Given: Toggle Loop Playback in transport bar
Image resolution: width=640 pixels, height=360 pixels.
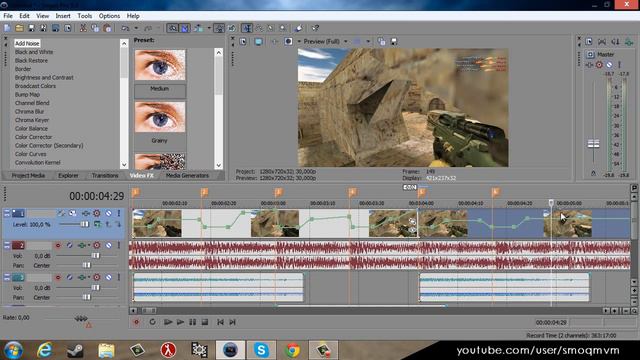Looking at the screenshot, I should tap(152, 322).
